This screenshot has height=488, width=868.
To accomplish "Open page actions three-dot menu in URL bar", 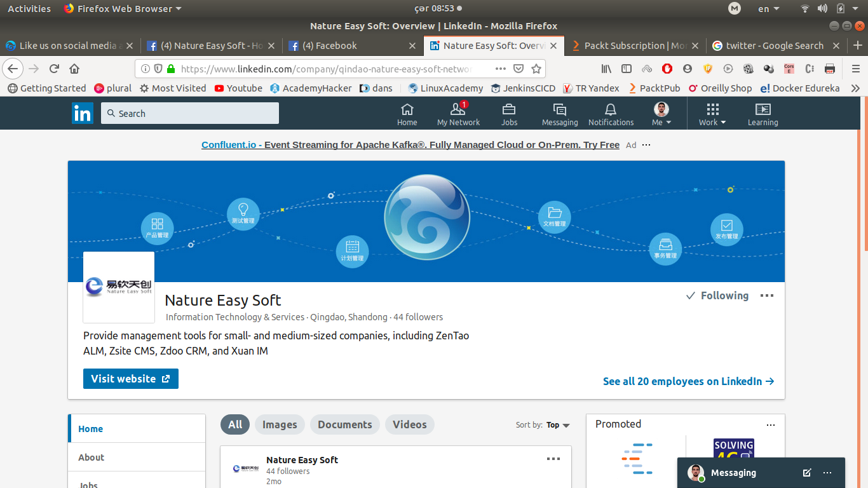I will click(501, 69).
